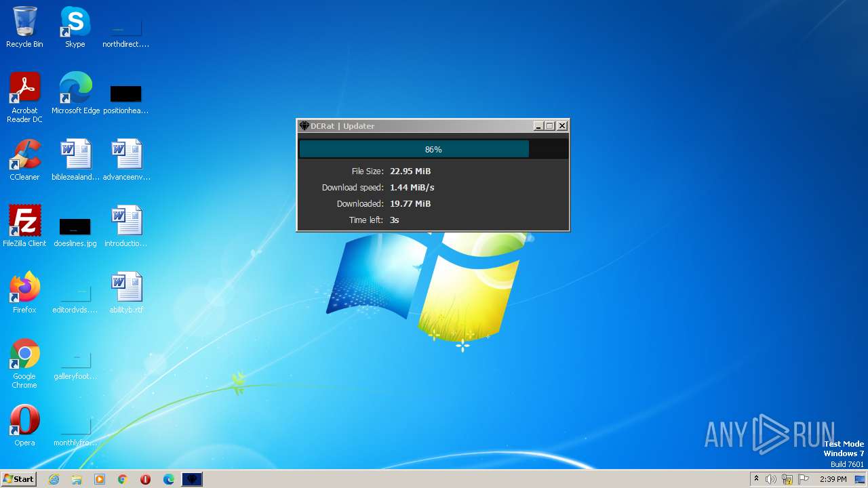Click the download speed value 1.44 MiB/s
Viewport: 868px width, 488px height.
(412, 188)
